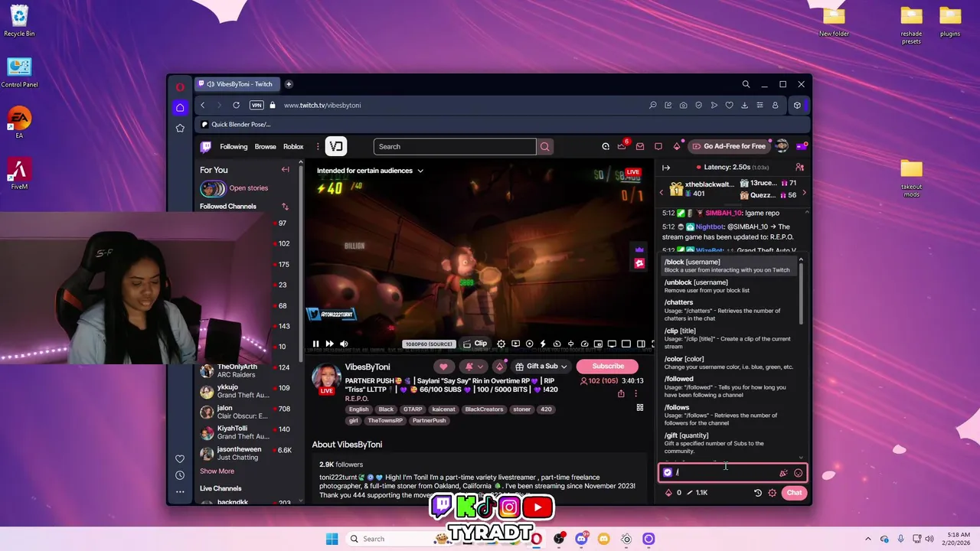Mute the stream volume speaker icon
The height and width of the screenshot is (551, 980).
click(x=344, y=344)
